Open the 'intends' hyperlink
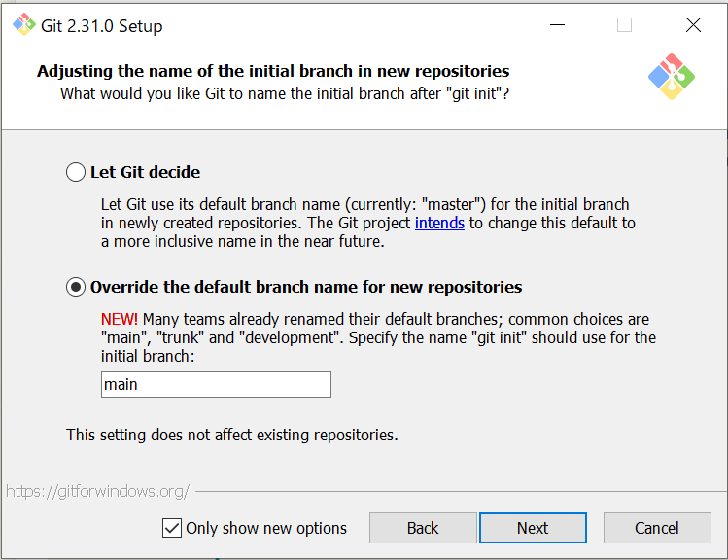This screenshot has width=728, height=560. click(x=439, y=223)
